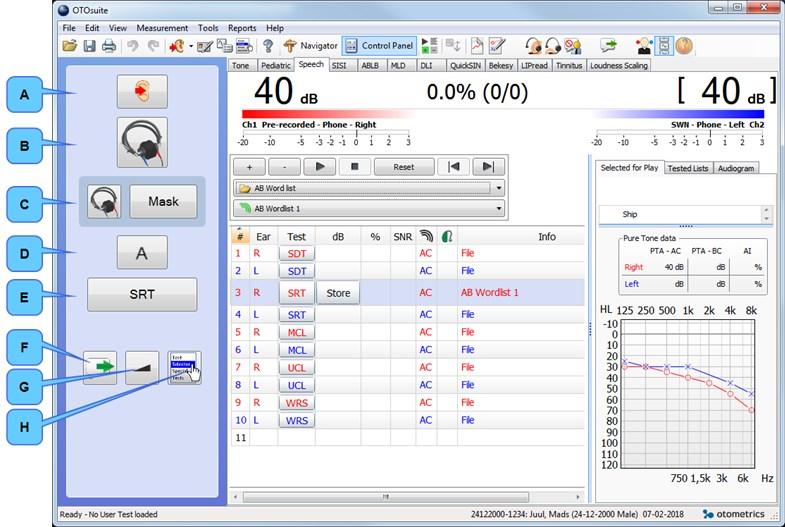
Task: Click the Play button above the word list
Action: tap(319, 167)
